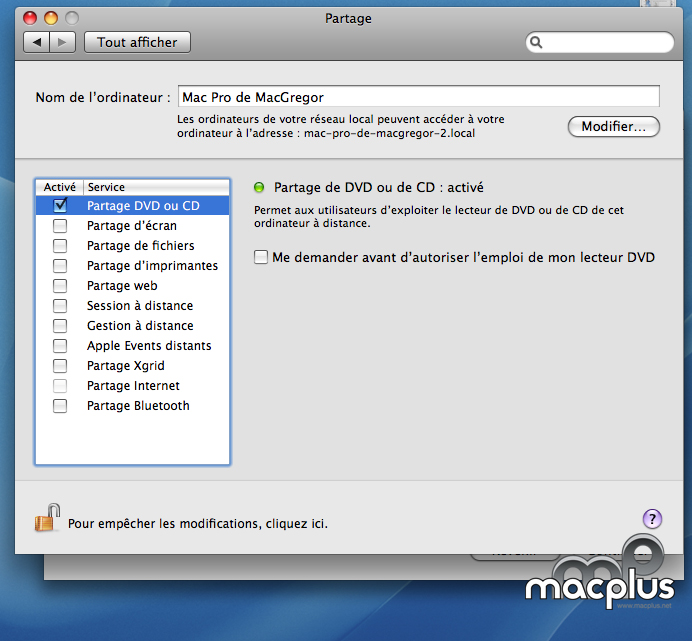Enable the Gestion à distance checkbox
Screen dimensions: 692x641
pos(60,326)
